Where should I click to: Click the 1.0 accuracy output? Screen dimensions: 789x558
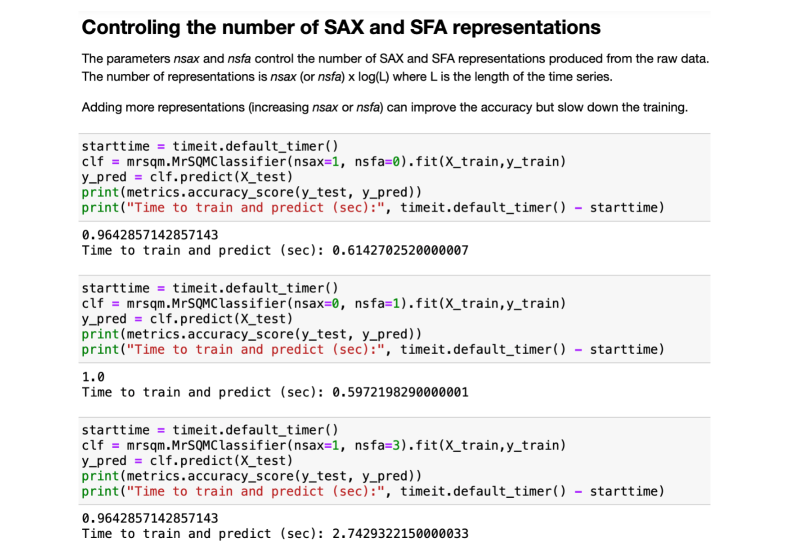(x=93, y=377)
